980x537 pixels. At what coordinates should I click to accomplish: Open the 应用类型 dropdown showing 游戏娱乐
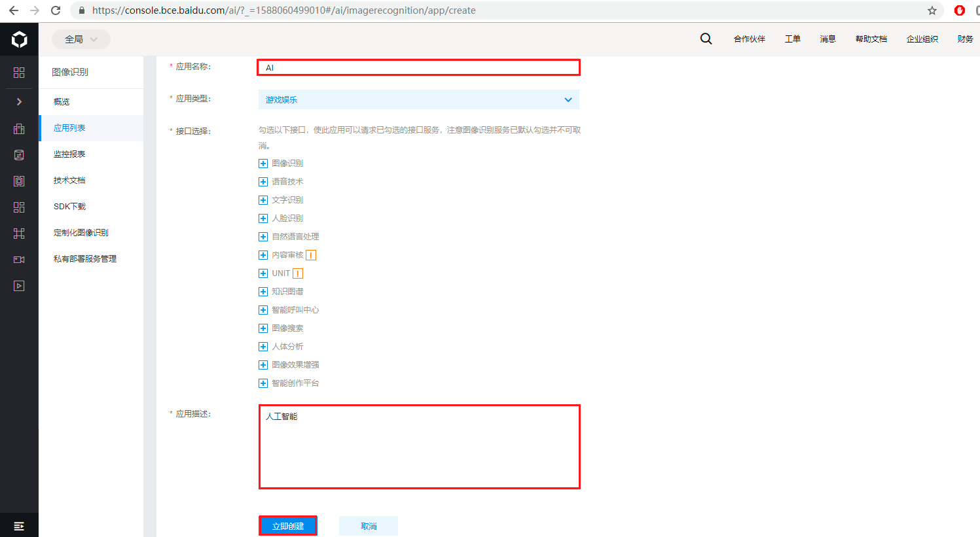tap(419, 99)
